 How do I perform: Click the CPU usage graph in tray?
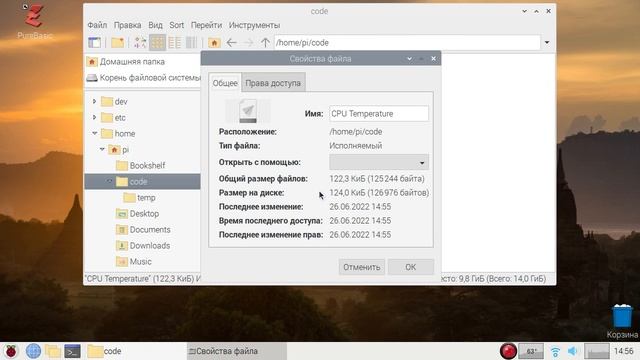tap(597, 351)
